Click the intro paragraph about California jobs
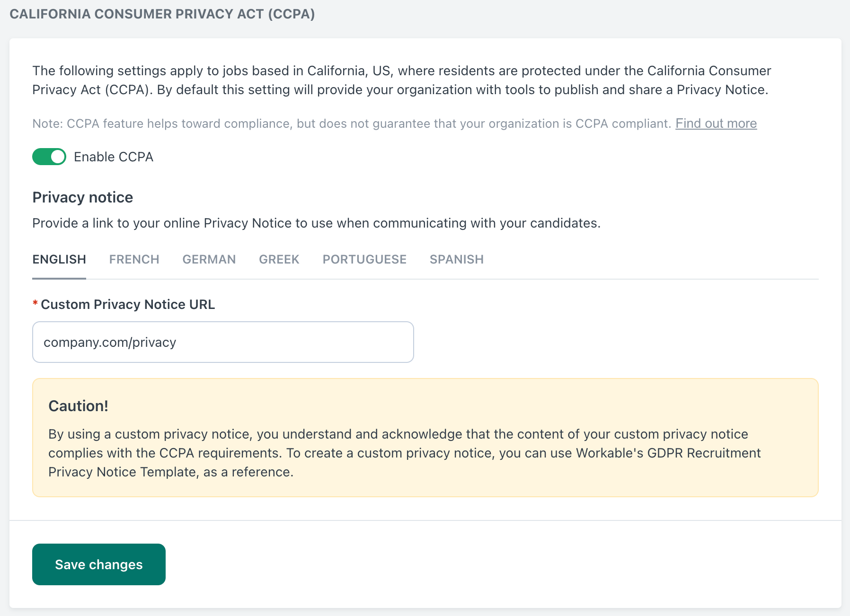This screenshot has width=850, height=616. click(x=402, y=80)
